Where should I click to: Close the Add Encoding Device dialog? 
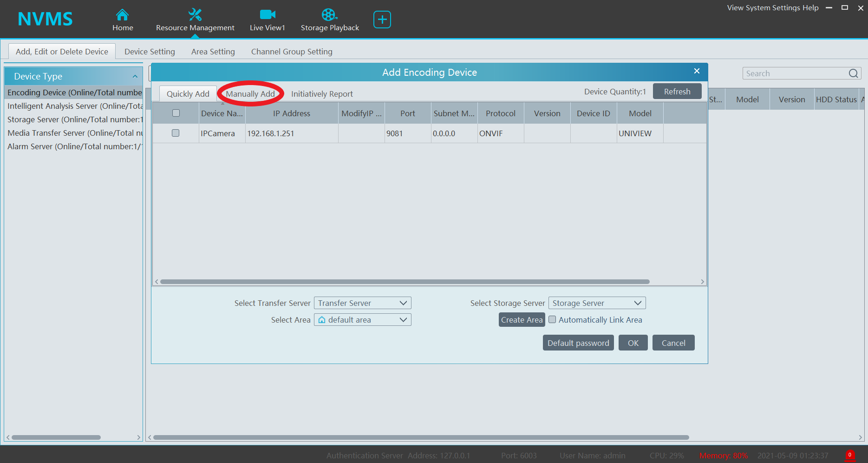click(696, 71)
